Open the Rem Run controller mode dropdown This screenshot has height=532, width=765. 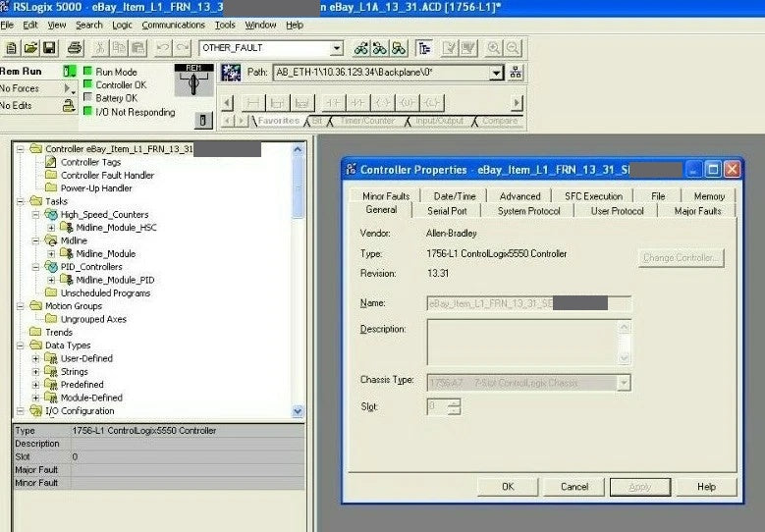tap(70, 72)
